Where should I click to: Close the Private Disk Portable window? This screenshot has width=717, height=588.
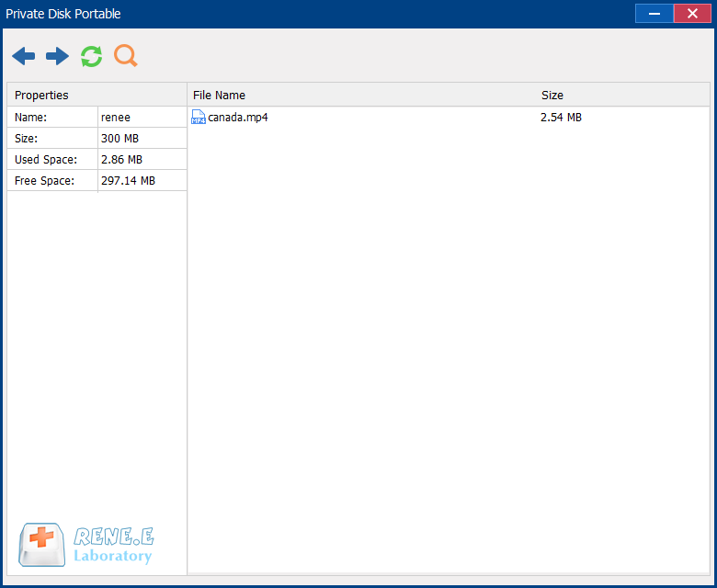point(692,13)
